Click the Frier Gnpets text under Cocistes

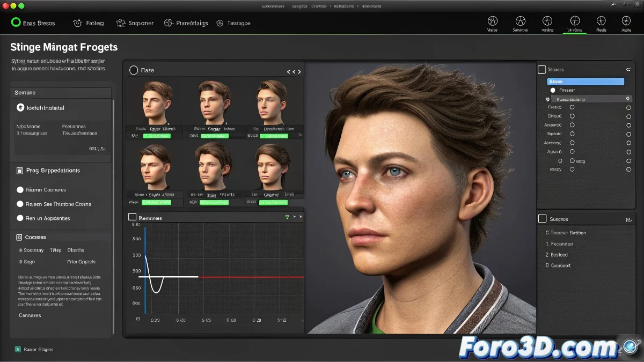(x=82, y=262)
